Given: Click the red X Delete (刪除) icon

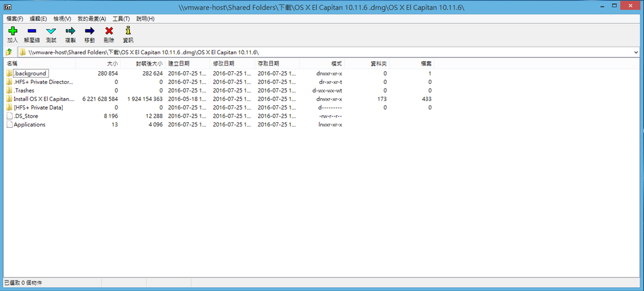Looking at the screenshot, I should click(109, 30).
